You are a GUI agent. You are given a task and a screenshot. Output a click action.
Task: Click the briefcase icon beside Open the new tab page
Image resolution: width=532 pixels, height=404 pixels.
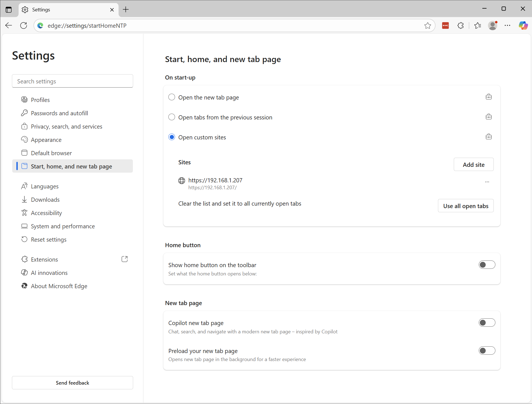[489, 97]
